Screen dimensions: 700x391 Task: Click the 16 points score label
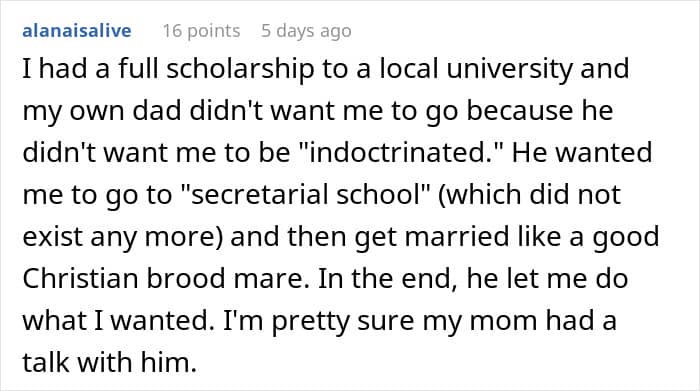pyautogui.click(x=201, y=31)
